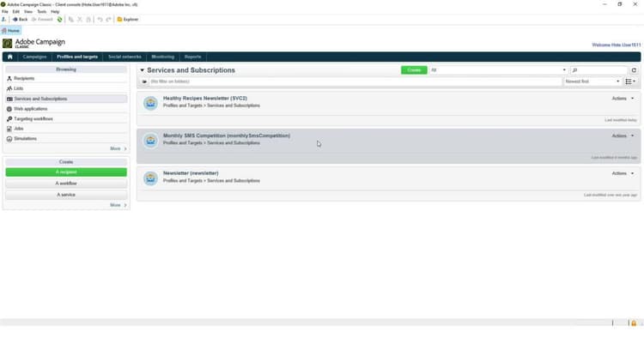The height and width of the screenshot is (361, 644).
Task: Open the Lists link
Action: [19, 88]
